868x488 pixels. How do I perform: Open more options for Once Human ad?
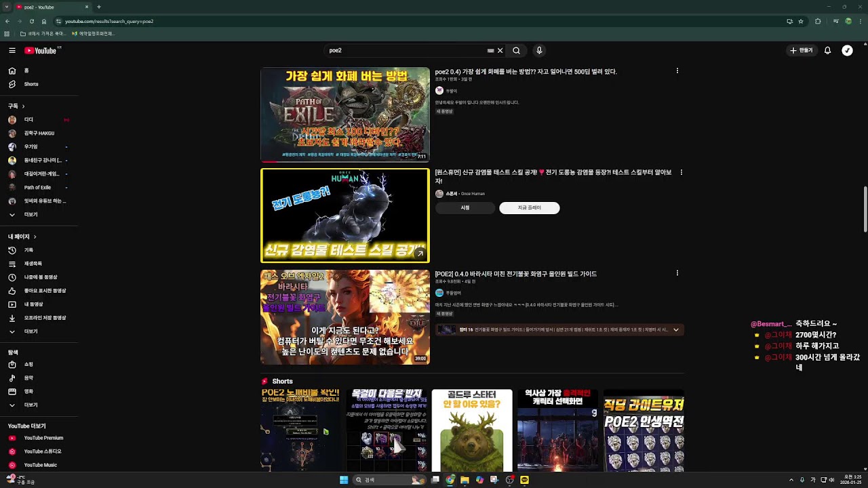tap(681, 172)
